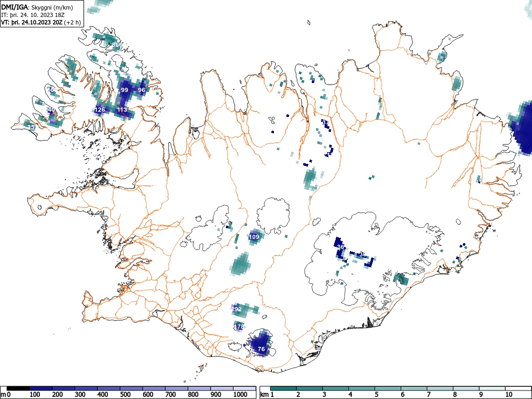Click the palest 900–1000 m legend swatch
This screenshot has height=399, width=532.
coord(222,388)
